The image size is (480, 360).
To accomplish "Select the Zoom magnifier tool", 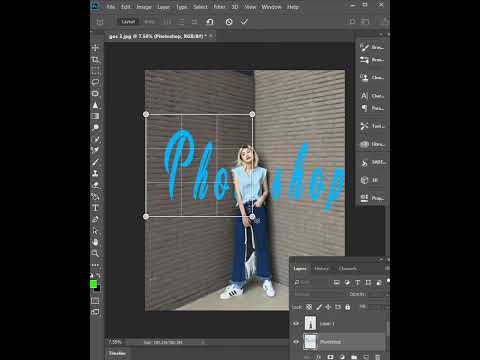I will [95, 254].
